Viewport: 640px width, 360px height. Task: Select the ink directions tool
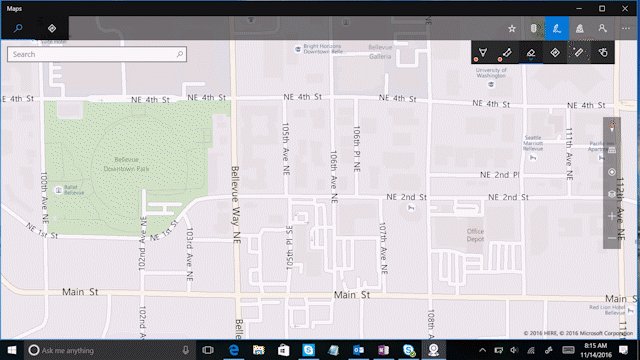click(x=555, y=53)
